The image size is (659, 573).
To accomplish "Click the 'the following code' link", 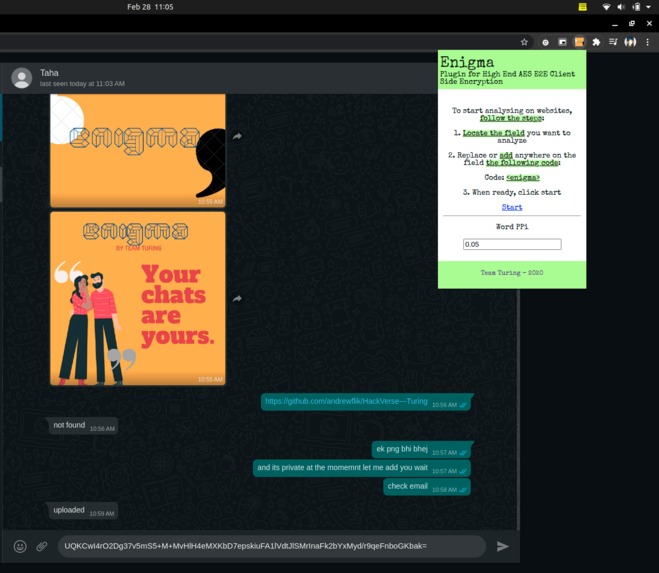I will [x=522, y=163].
